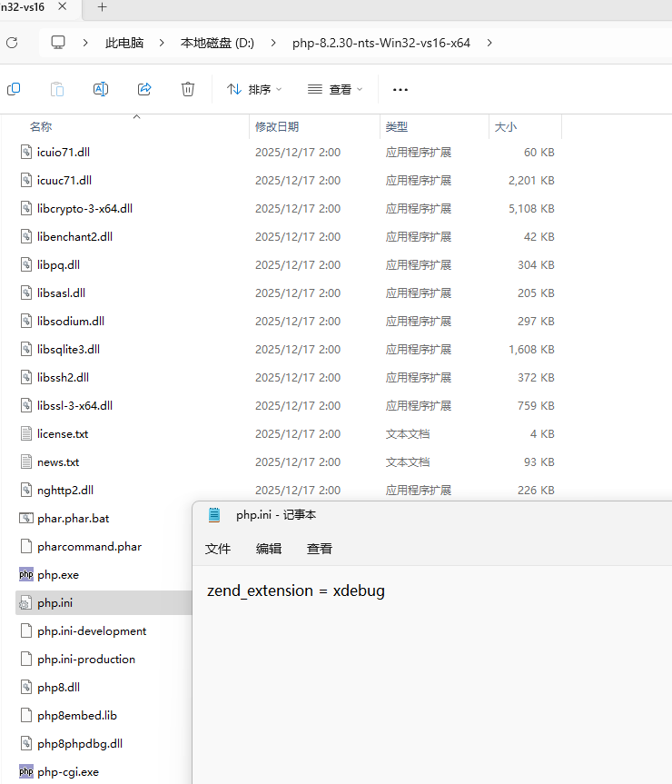Select the php.exe file in list
672x784 pixels.
coord(58,575)
